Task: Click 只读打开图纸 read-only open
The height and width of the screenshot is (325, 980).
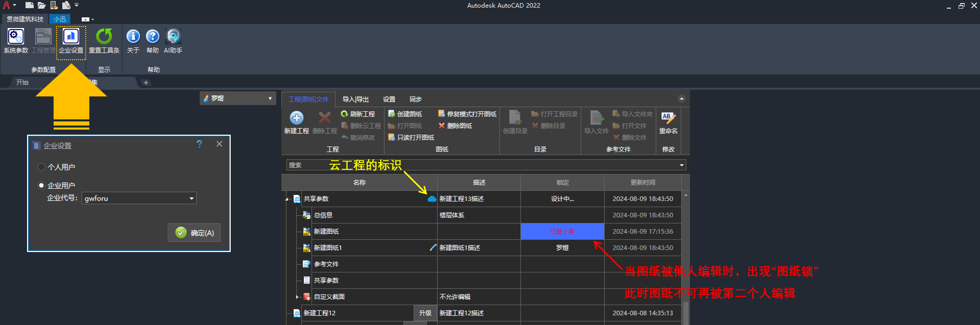Action: tap(411, 138)
